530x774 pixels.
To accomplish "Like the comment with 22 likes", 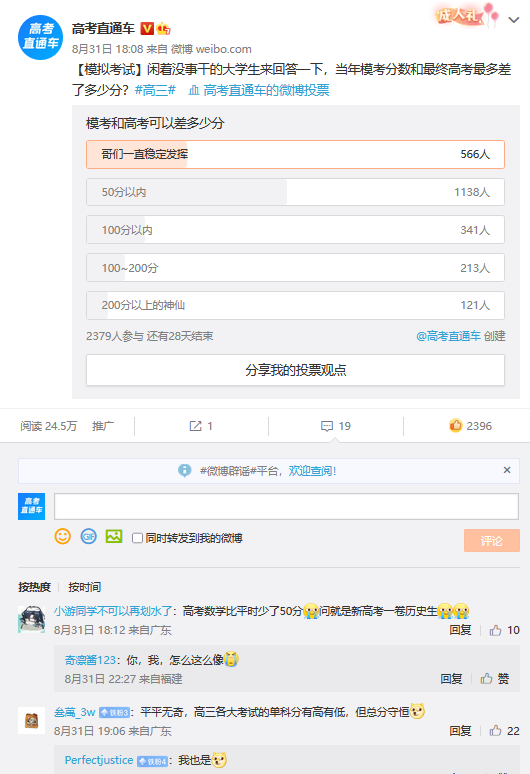I will [x=504, y=731].
